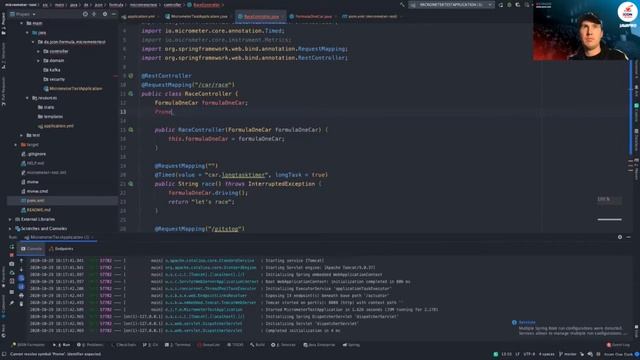Open the Run tool window button
Viewport: 640px width, 360px height.
point(61,345)
